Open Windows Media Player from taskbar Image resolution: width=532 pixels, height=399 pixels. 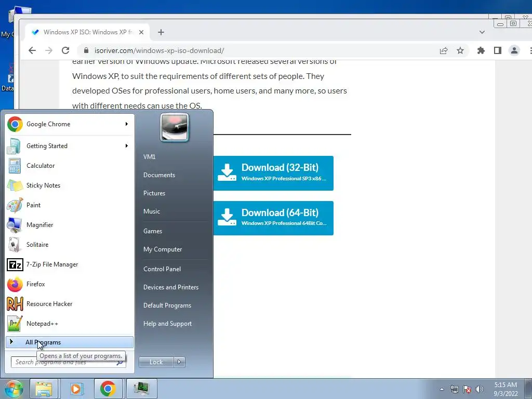click(x=76, y=389)
